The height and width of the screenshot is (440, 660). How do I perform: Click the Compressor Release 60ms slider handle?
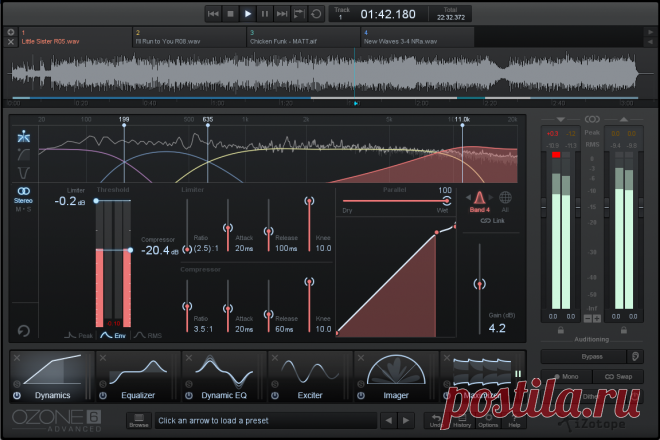pyautogui.click(x=269, y=314)
